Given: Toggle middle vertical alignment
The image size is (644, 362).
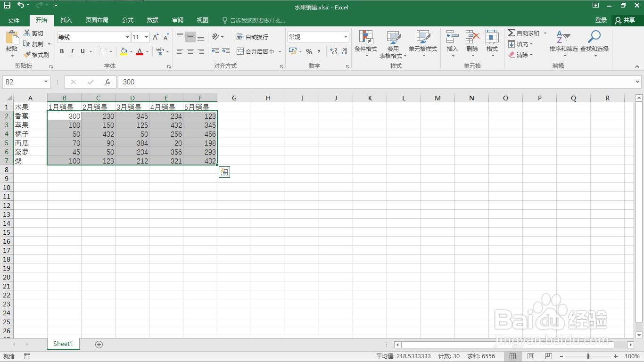Looking at the screenshot, I should pyautogui.click(x=190, y=37).
